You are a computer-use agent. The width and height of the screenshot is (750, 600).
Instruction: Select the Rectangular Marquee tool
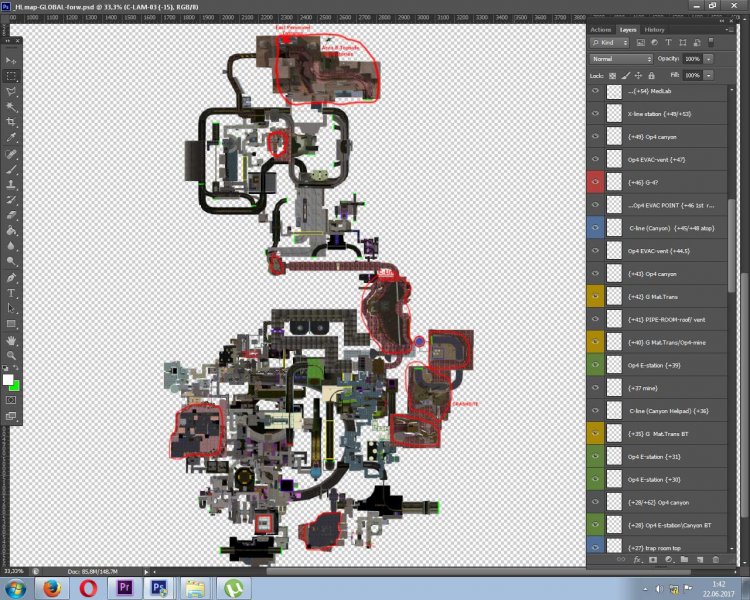click(11, 76)
